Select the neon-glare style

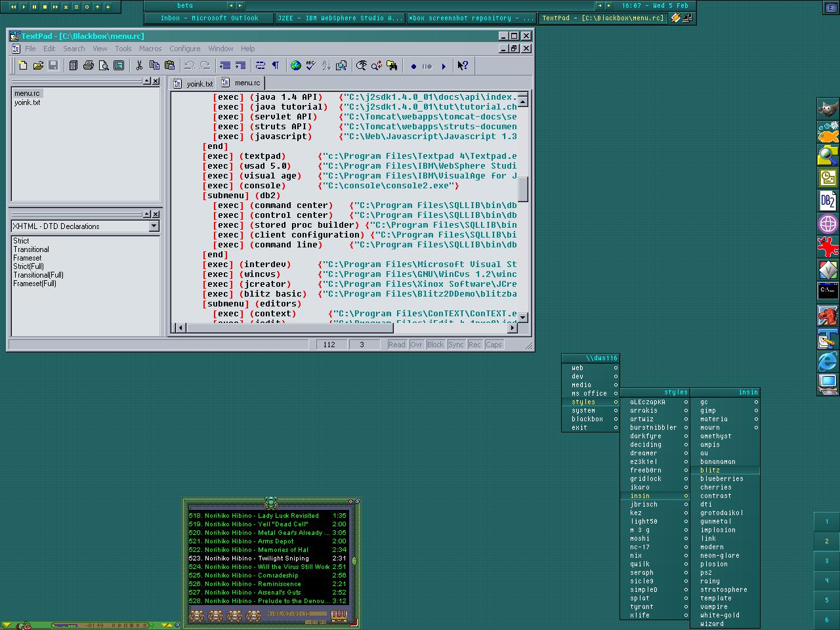[725, 556]
